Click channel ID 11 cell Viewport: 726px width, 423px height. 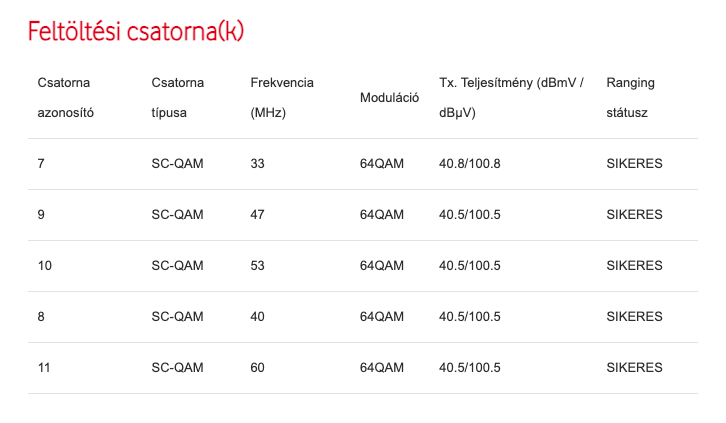tap(44, 367)
